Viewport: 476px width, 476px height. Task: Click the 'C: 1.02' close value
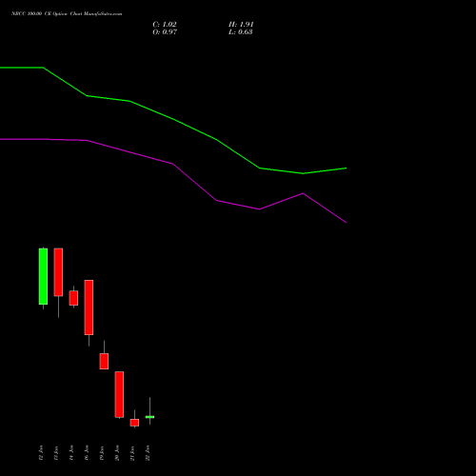click(165, 25)
